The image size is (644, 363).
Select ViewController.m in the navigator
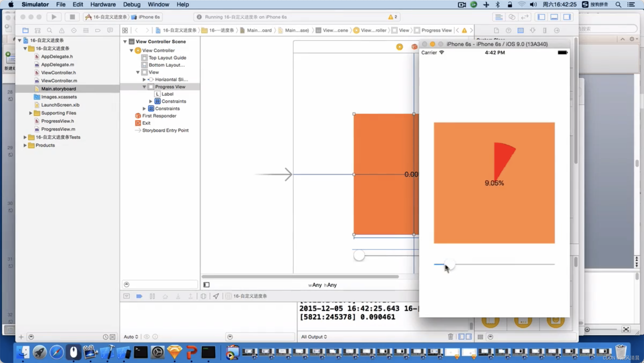(x=59, y=81)
